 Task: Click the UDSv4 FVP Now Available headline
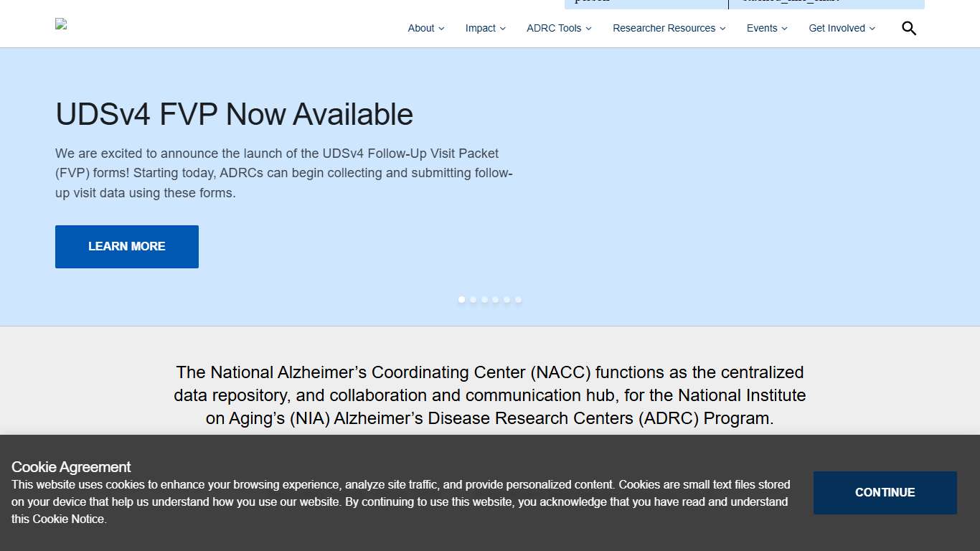[x=234, y=114]
